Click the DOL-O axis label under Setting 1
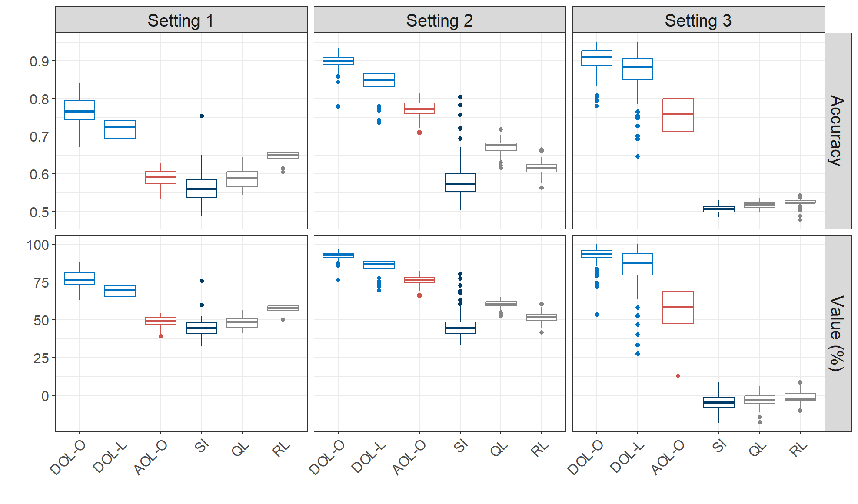This screenshot has width=858, height=504. 68,457
